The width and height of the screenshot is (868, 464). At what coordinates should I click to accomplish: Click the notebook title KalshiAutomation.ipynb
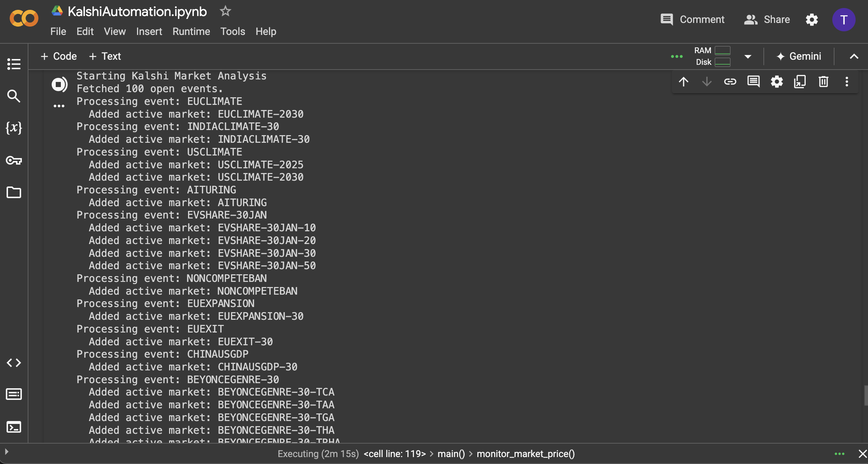pyautogui.click(x=137, y=12)
